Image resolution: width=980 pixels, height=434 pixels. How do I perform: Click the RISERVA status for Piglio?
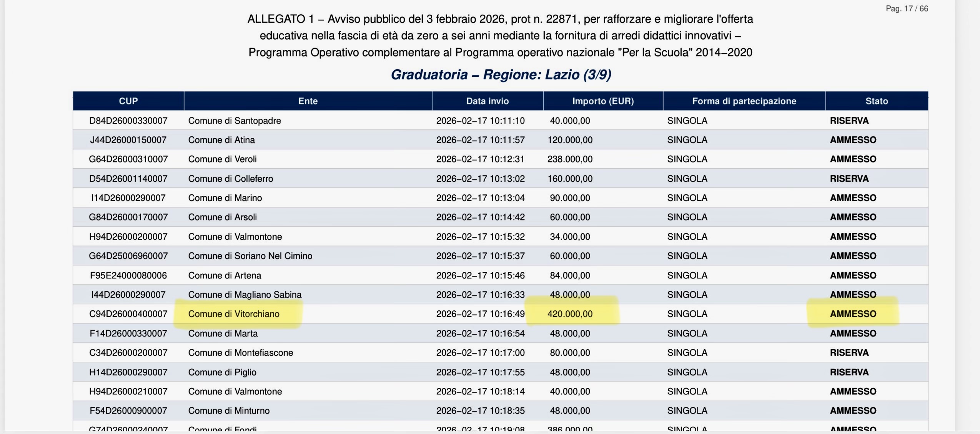(x=849, y=372)
